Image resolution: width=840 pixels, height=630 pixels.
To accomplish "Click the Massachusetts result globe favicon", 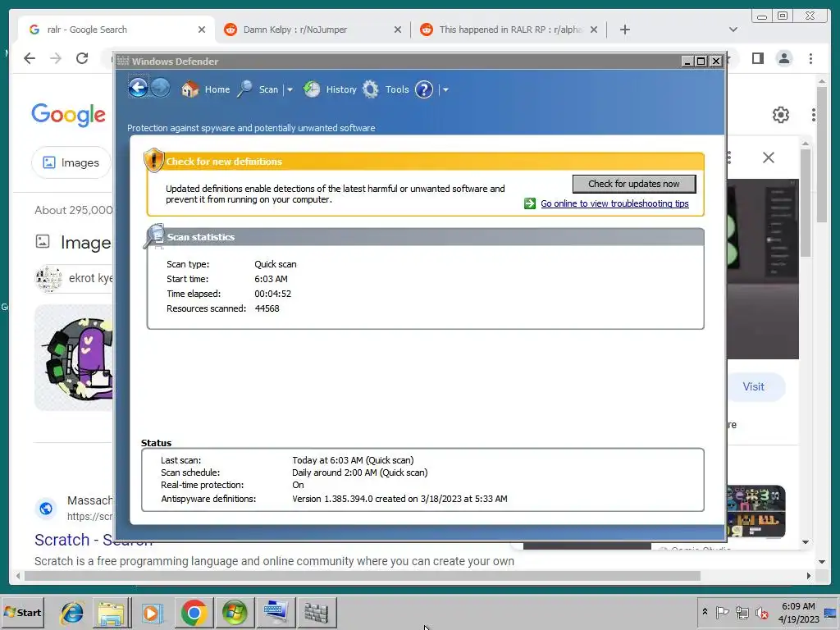I will [x=46, y=508].
